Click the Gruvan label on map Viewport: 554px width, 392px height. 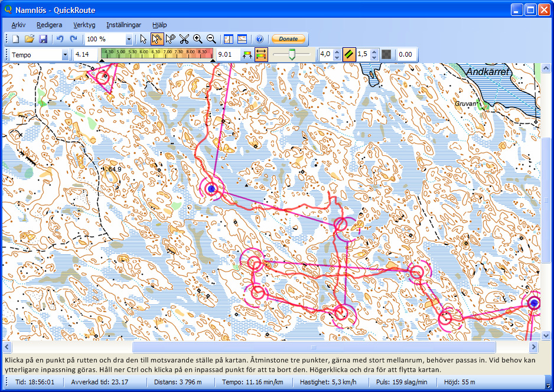point(465,103)
